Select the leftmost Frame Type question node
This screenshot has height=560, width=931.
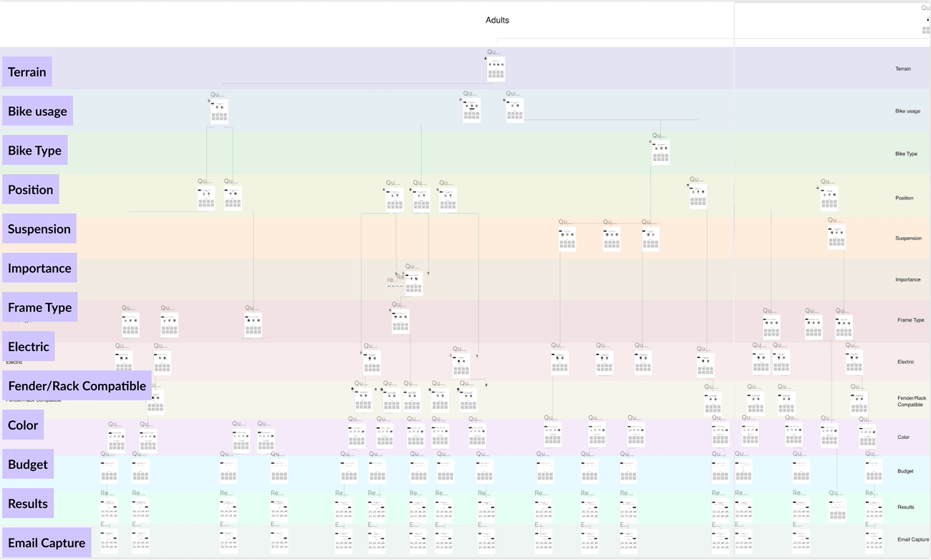(130, 323)
